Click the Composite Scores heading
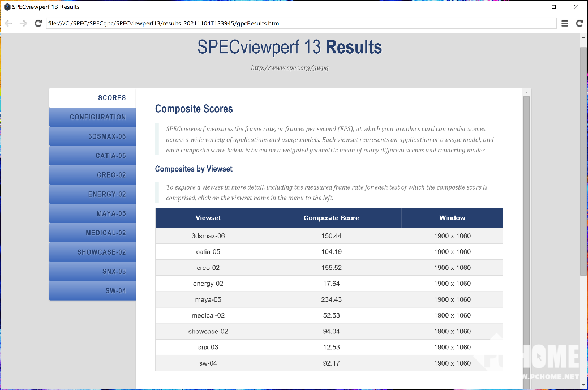 coord(194,109)
